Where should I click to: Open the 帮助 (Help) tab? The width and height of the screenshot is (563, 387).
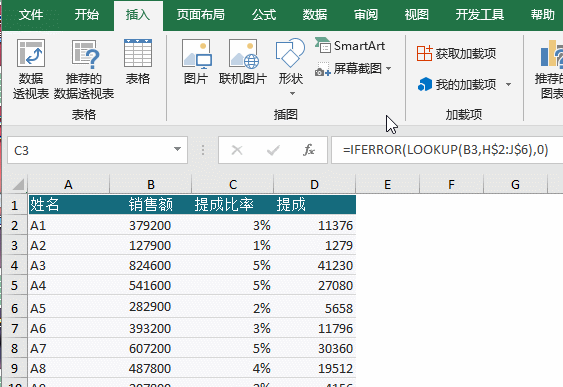point(543,15)
